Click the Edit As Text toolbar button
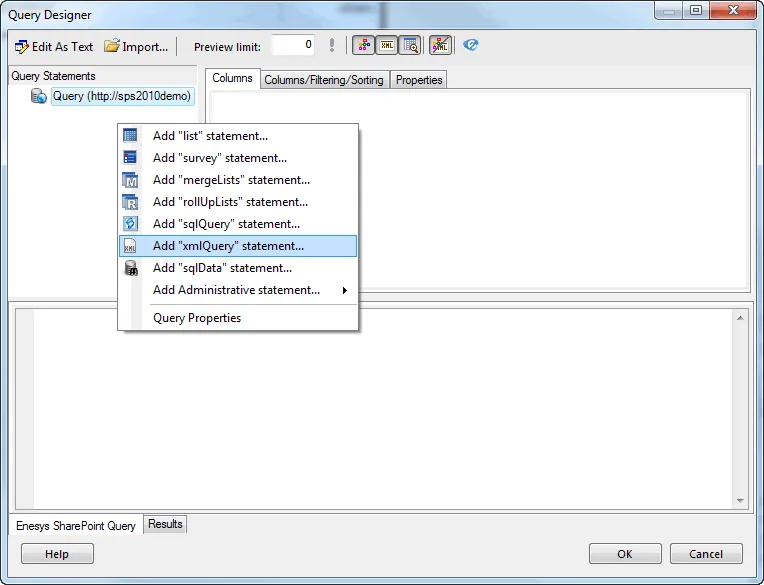 (x=54, y=47)
